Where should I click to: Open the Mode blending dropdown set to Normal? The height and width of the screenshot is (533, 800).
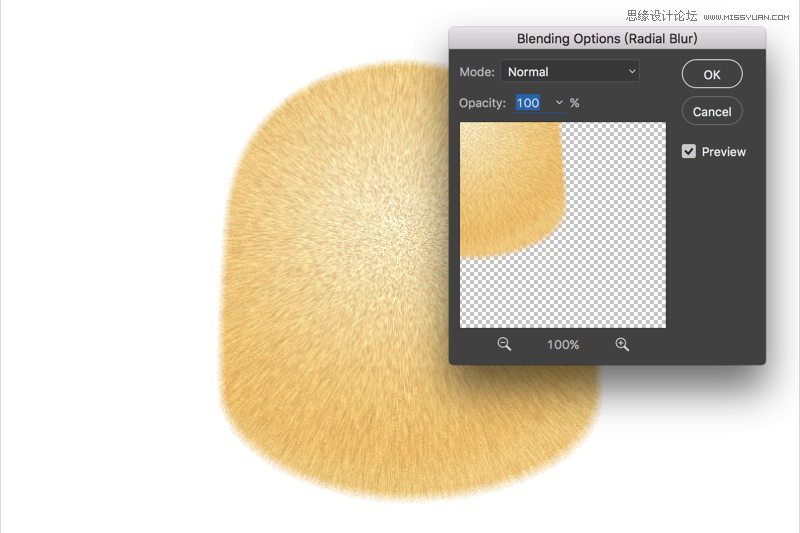[570, 71]
